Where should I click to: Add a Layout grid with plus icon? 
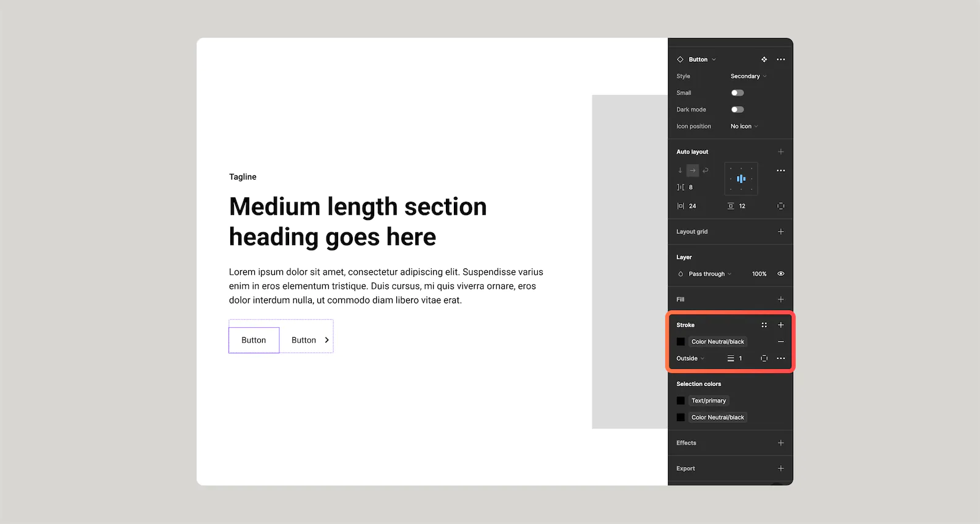click(x=781, y=232)
